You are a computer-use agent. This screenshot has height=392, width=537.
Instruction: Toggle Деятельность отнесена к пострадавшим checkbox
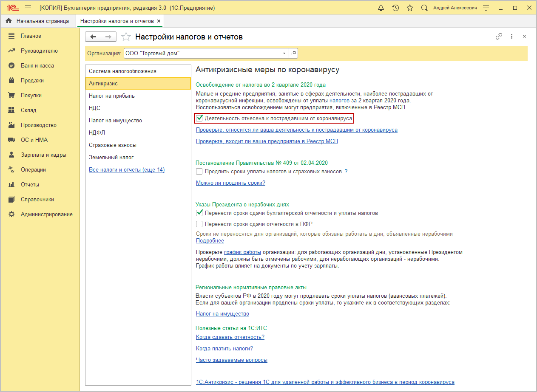pyautogui.click(x=199, y=118)
